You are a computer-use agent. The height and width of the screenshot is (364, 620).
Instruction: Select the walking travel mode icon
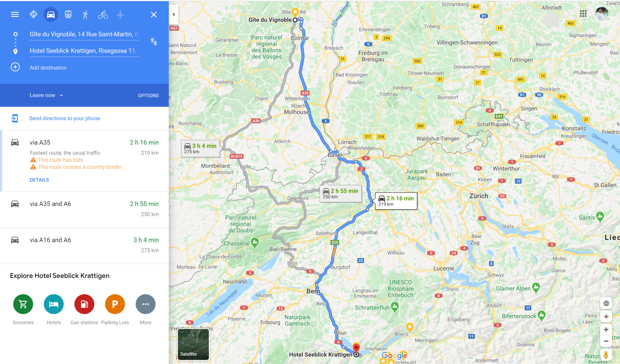click(86, 15)
